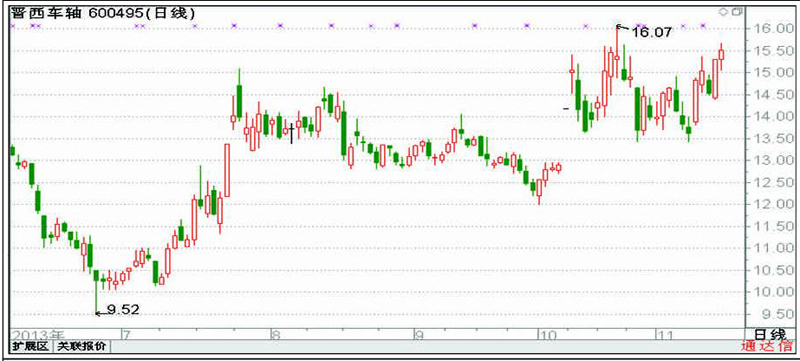The height and width of the screenshot is (361, 800).
Task: Click the 日线 period label at bottom right
Action: pos(770,335)
